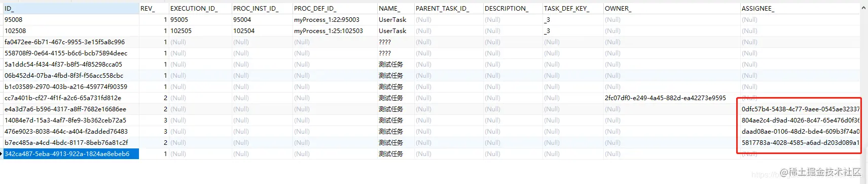
Task: Click the EXECUTION_ID_ column header
Action: point(200,9)
